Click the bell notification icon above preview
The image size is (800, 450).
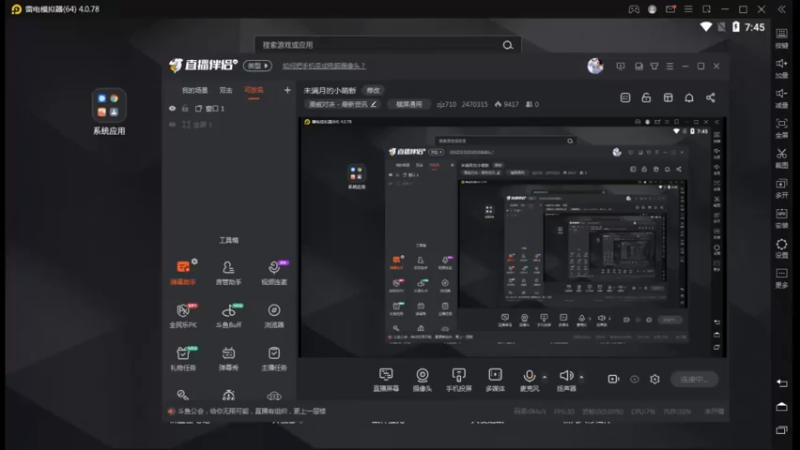(x=689, y=98)
